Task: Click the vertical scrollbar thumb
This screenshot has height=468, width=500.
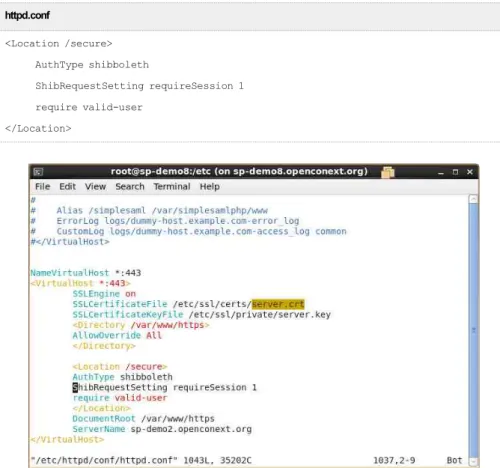Action: (x=473, y=330)
